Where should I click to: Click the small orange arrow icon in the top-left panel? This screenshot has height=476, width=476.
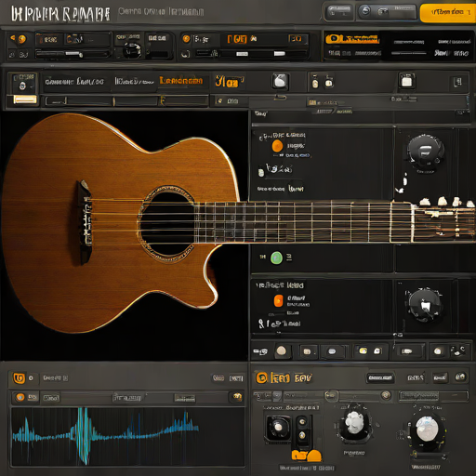pos(13,38)
